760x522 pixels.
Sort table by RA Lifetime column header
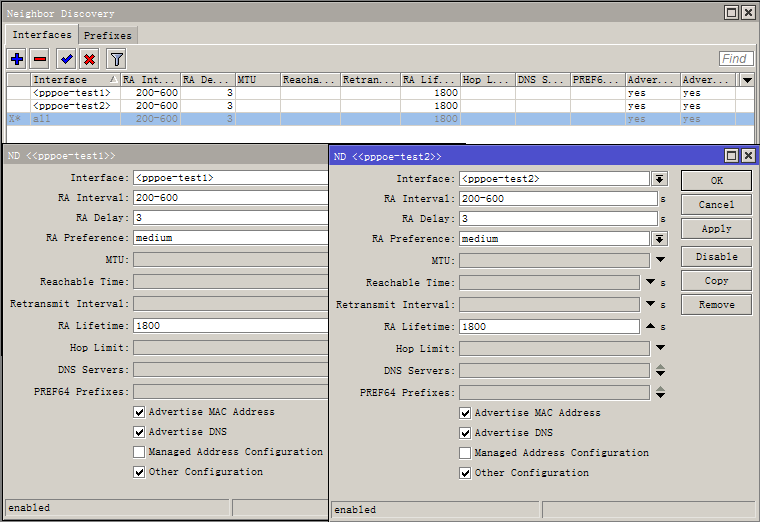tap(430, 79)
